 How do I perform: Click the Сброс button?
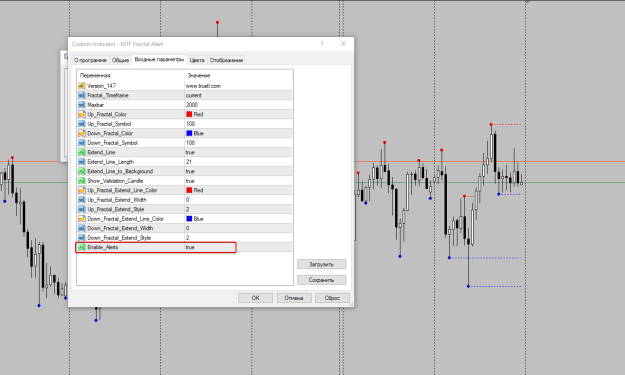tap(332, 298)
